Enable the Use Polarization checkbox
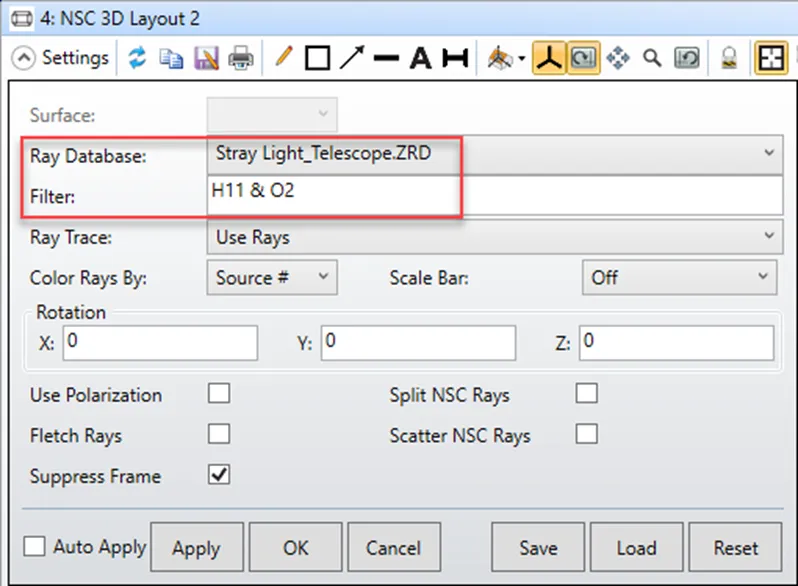 pos(218,394)
